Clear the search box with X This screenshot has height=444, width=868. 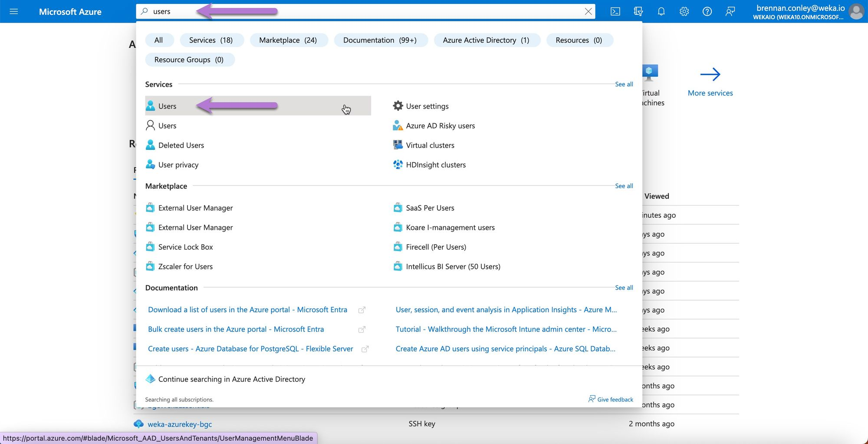pos(588,11)
